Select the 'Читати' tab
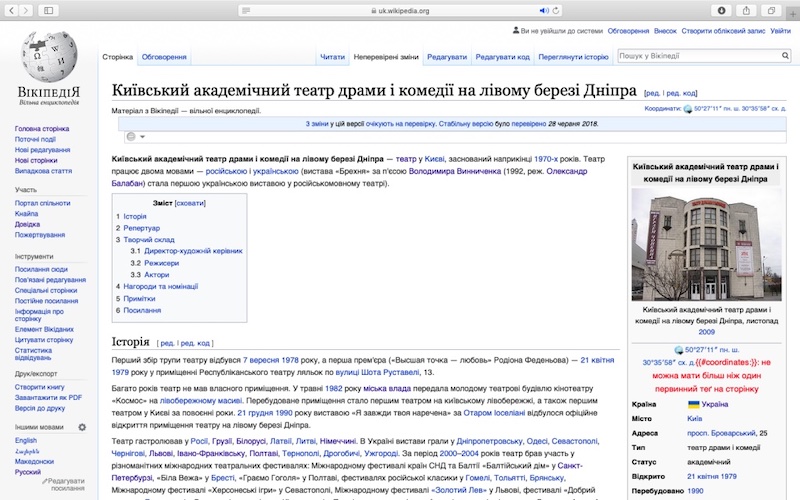This screenshot has width=800, height=500. [x=332, y=57]
